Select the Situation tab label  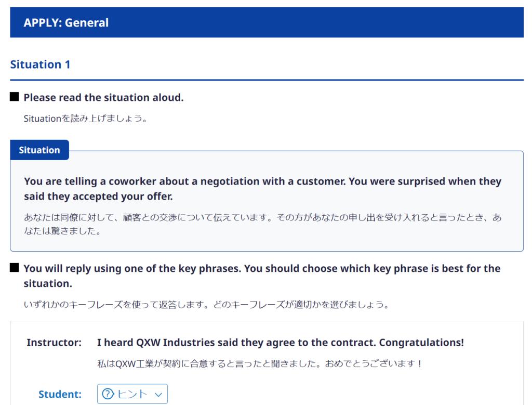39,150
